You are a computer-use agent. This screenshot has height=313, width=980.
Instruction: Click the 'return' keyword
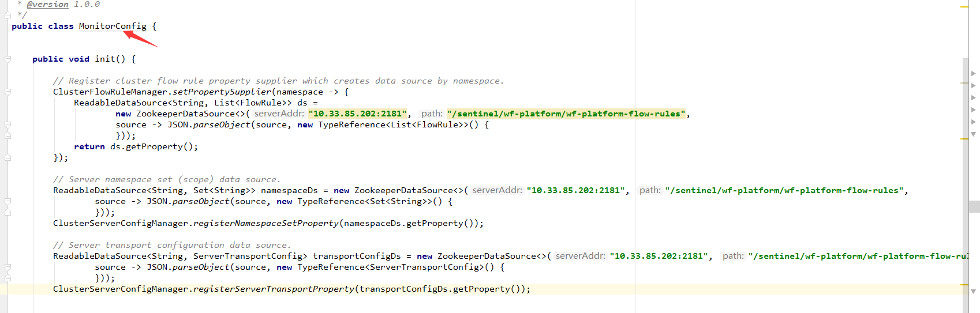(x=89, y=146)
